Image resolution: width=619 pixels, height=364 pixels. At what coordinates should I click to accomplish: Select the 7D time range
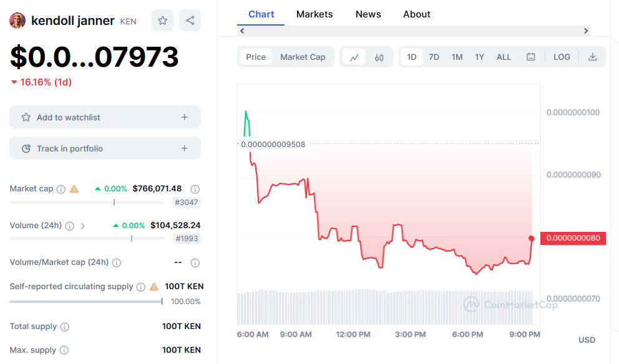pos(434,57)
